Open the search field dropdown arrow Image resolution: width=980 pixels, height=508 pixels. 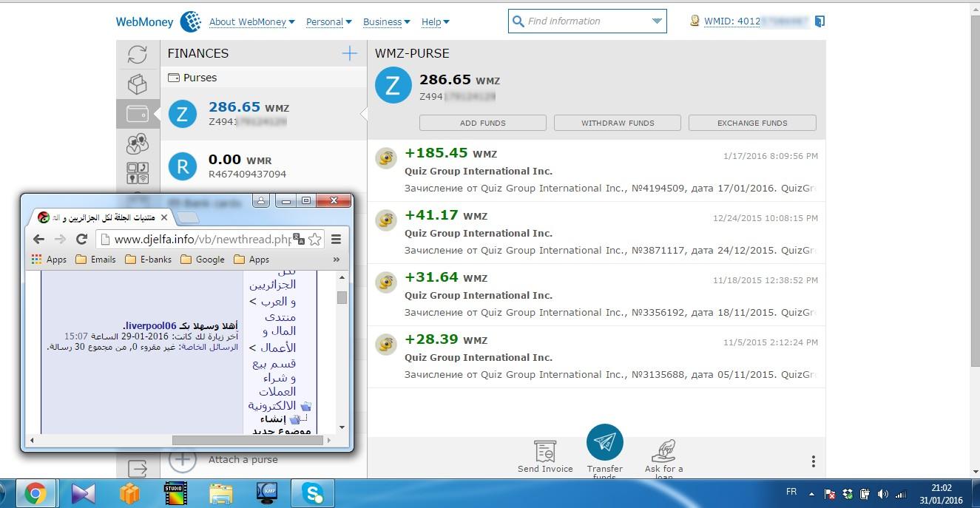(657, 21)
